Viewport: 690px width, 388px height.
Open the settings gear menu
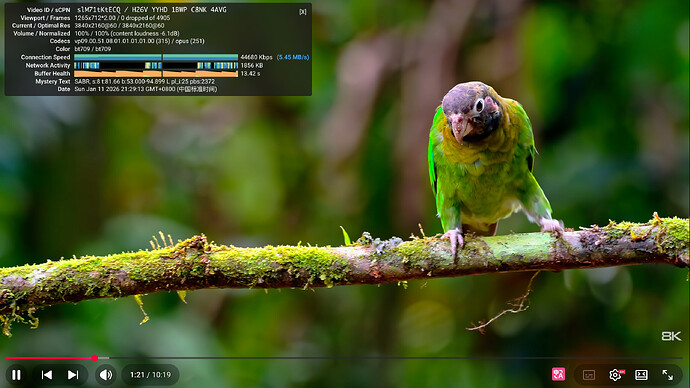pyautogui.click(x=616, y=375)
